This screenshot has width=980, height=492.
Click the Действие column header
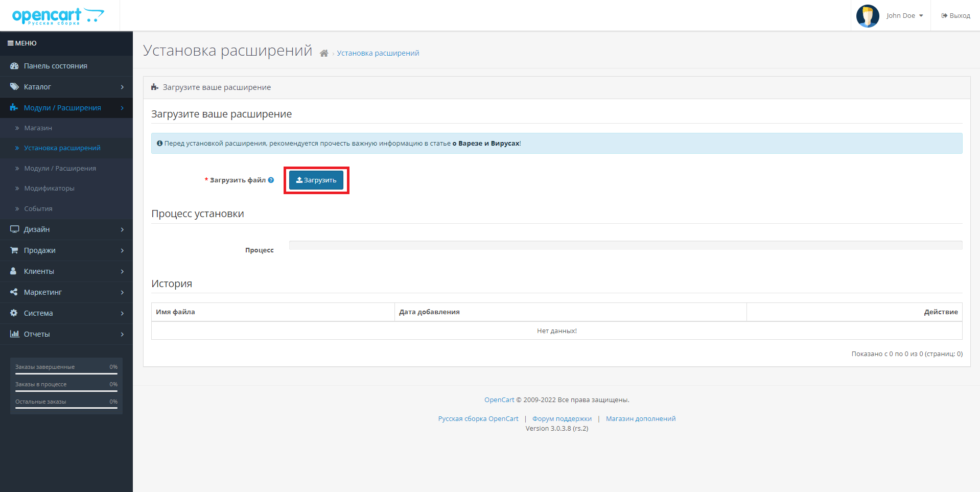click(x=854, y=312)
